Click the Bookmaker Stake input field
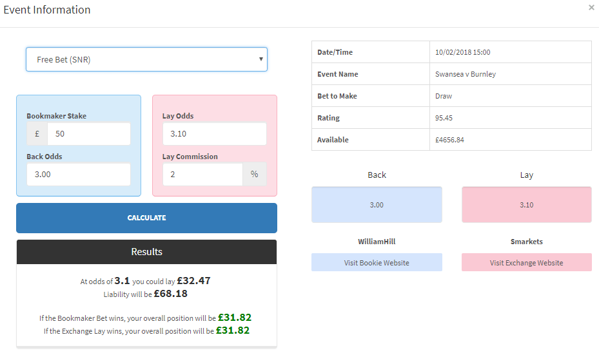Screen dimensions: 599x364 (88, 134)
